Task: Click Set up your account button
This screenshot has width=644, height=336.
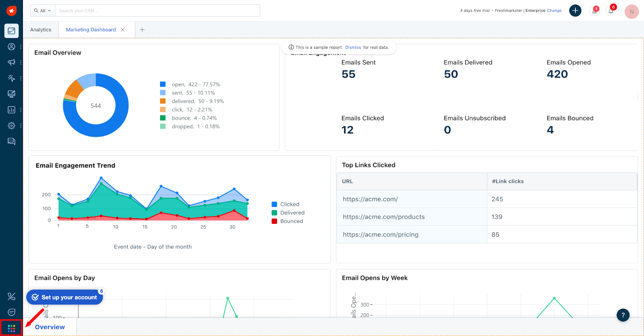Action: 65,297
